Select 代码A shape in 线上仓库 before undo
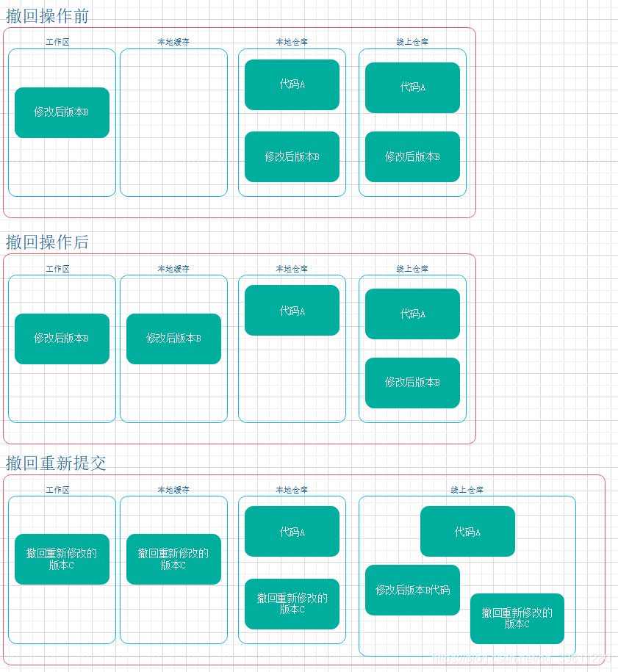Image resolution: width=618 pixels, height=672 pixels. click(412, 87)
